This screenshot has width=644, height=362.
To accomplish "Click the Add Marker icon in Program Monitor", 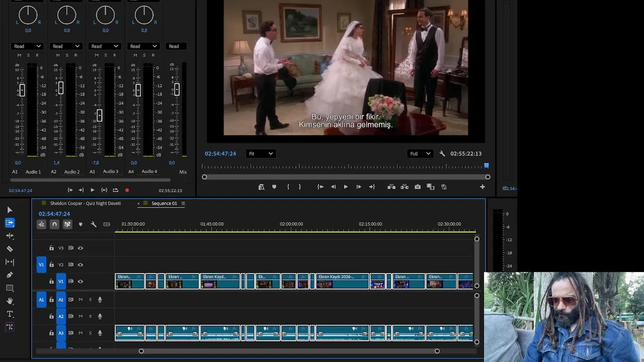I will click(x=274, y=187).
